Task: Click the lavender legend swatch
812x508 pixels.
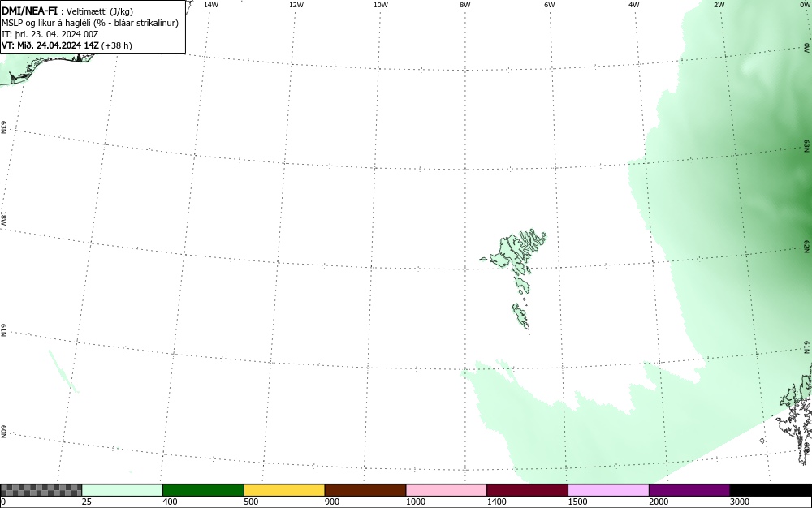Action: point(608,490)
